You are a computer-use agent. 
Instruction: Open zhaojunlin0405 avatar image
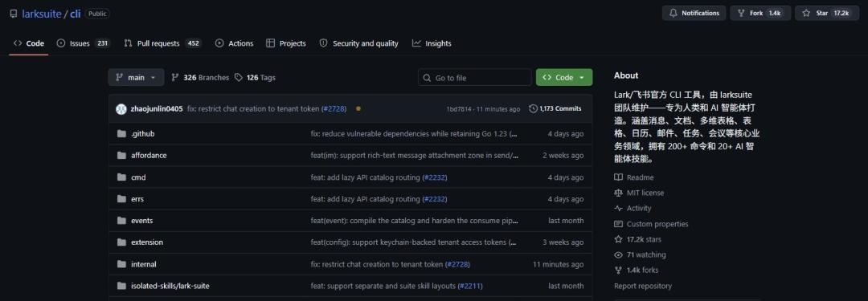[121, 109]
